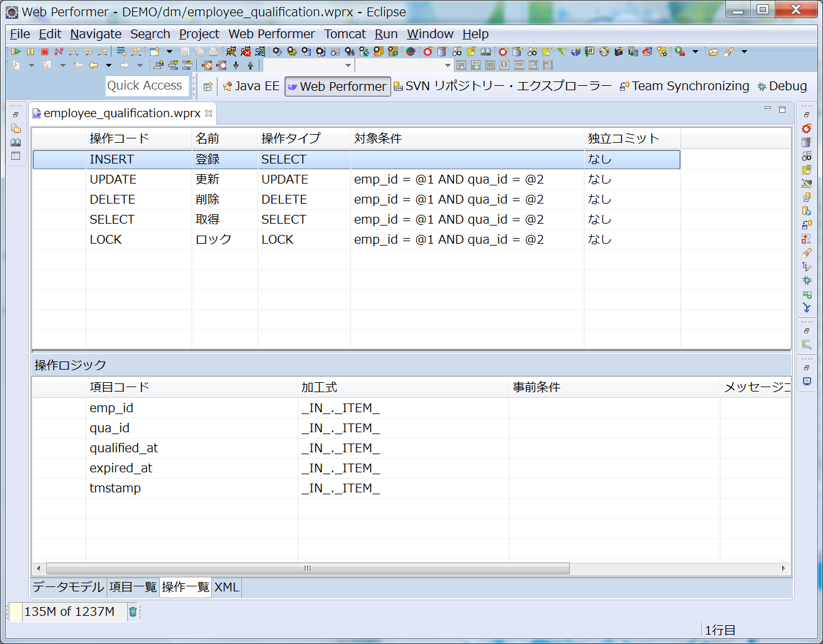
Task: Click the Tomcat start cat icon
Action: click(231, 51)
